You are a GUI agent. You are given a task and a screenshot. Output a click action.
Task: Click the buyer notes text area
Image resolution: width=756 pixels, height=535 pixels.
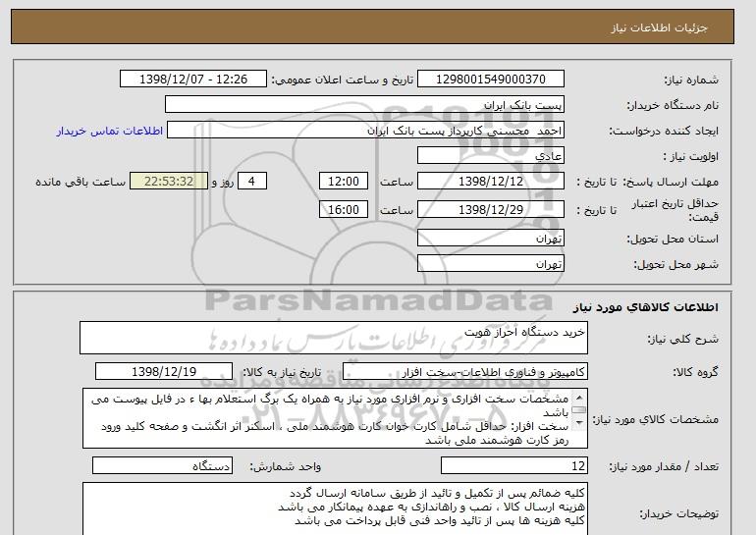[x=335, y=508]
